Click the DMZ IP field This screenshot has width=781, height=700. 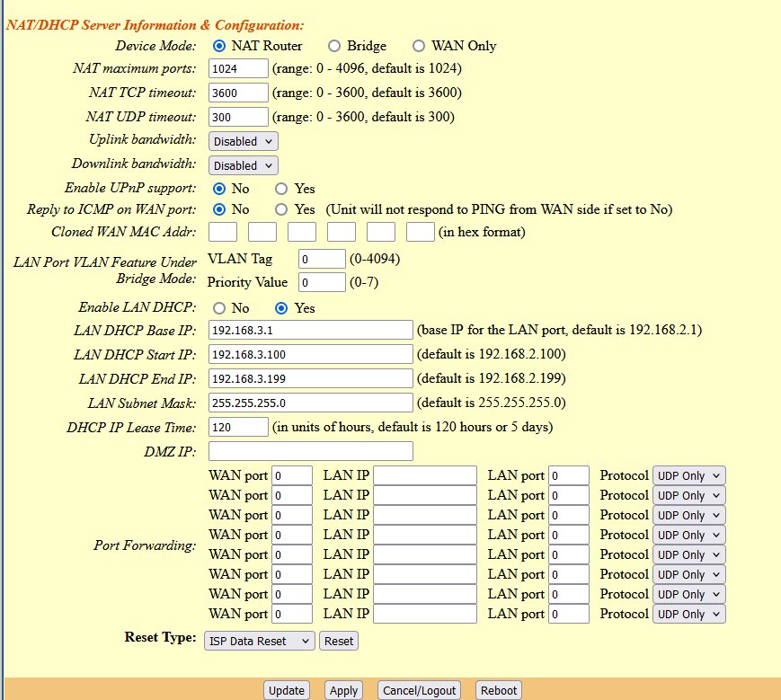(310, 451)
